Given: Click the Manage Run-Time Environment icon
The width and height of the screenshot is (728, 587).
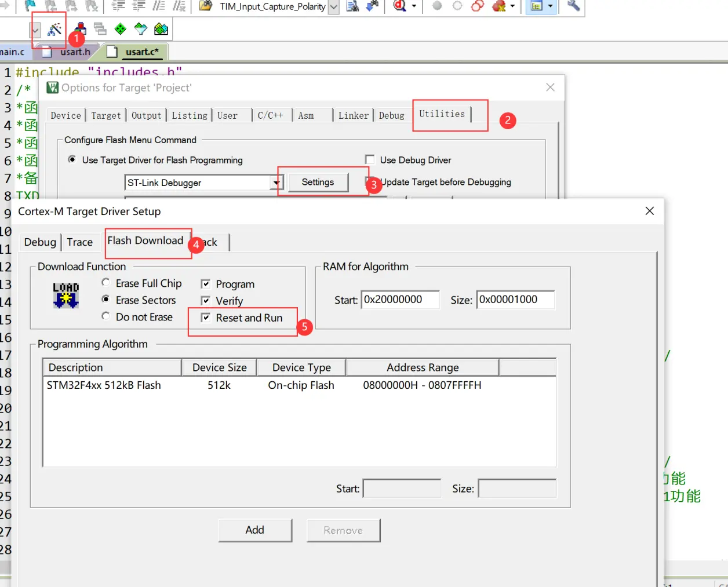Looking at the screenshot, I should tap(140, 29).
